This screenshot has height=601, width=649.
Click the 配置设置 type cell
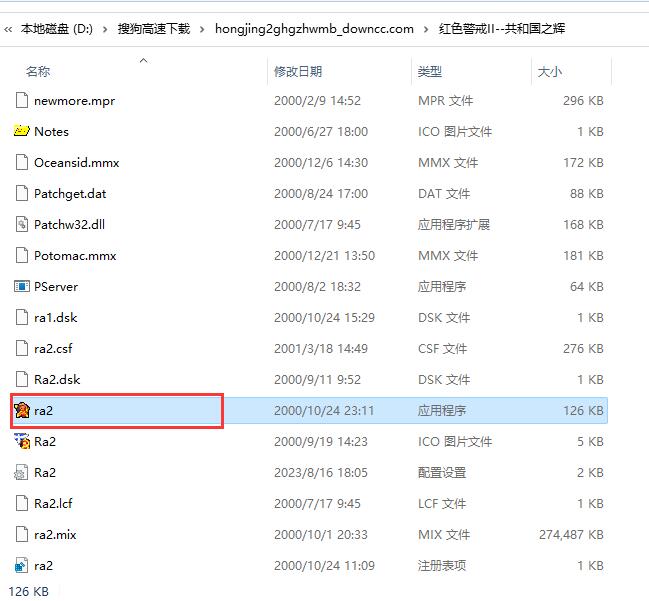pyautogui.click(x=442, y=473)
